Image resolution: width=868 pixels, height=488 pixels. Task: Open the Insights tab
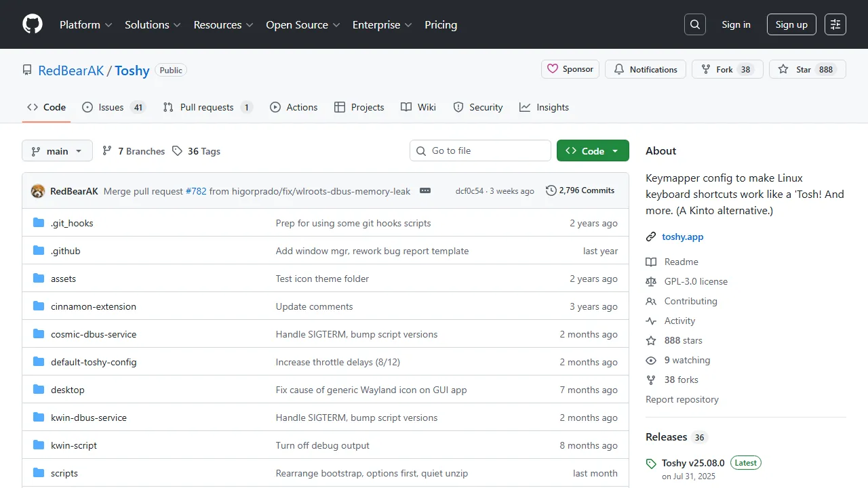[x=544, y=106]
